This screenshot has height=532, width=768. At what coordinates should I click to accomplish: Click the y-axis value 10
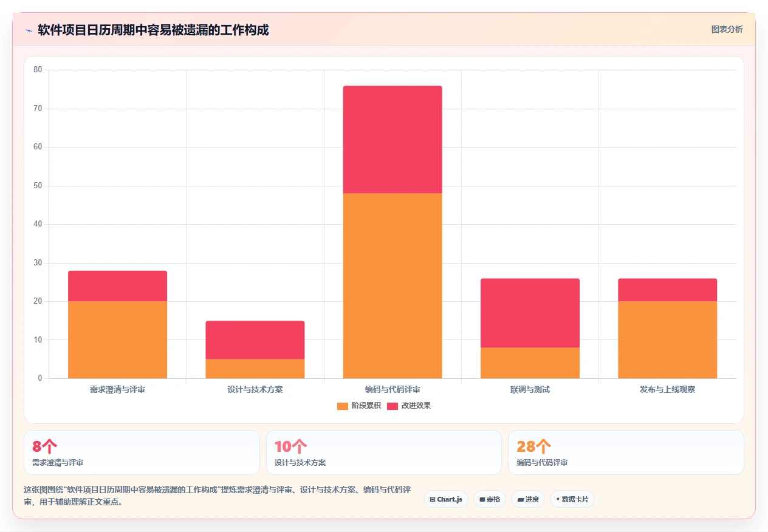click(x=38, y=339)
